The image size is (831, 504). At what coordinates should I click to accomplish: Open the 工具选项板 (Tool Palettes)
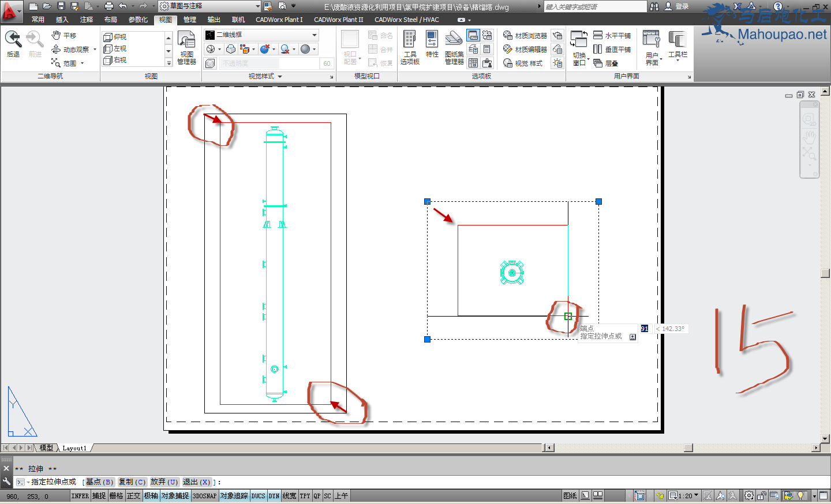[x=410, y=47]
